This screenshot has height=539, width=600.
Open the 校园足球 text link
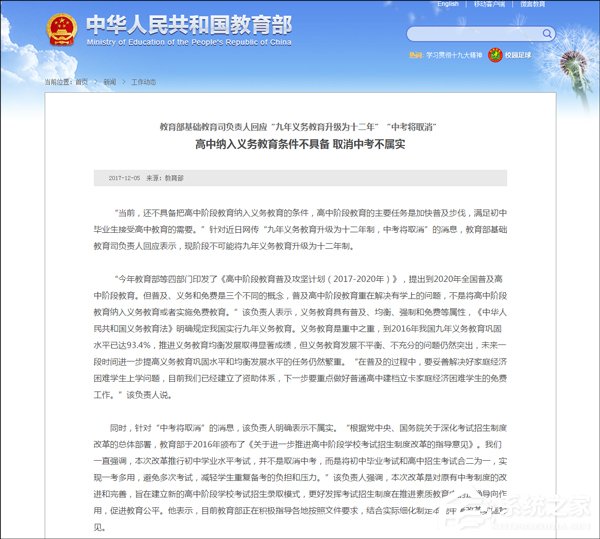(x=518, y=55)
